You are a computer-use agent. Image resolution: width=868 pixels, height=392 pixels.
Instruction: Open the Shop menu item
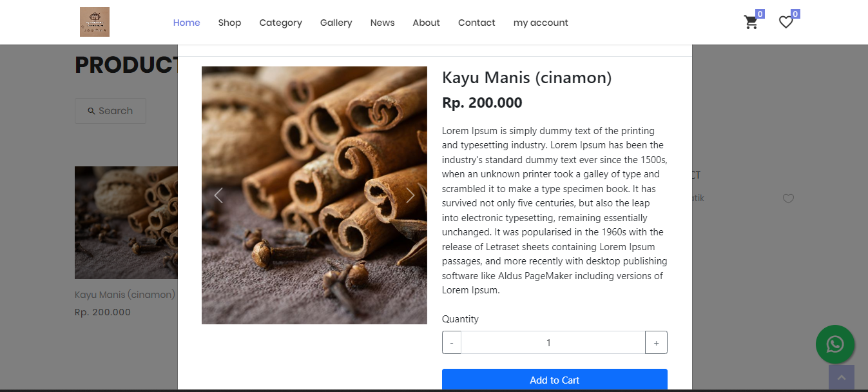point(229,23)
